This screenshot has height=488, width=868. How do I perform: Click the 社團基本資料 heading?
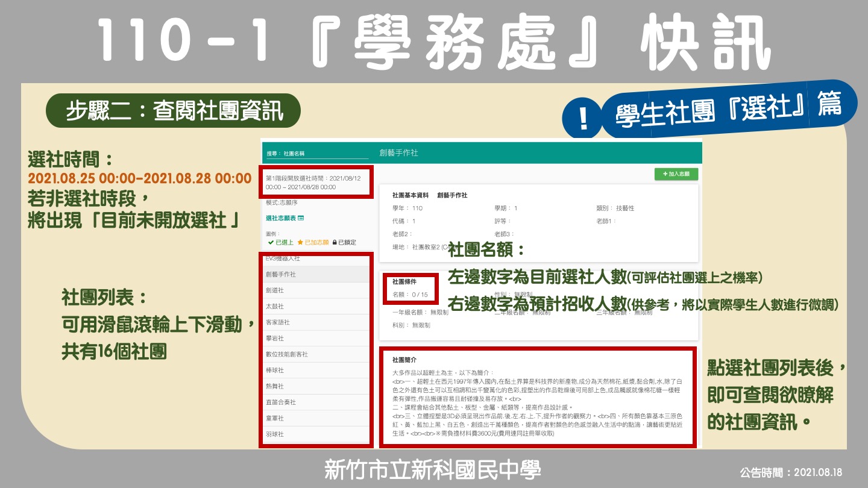pyautogui.click(x=410, y=195)
